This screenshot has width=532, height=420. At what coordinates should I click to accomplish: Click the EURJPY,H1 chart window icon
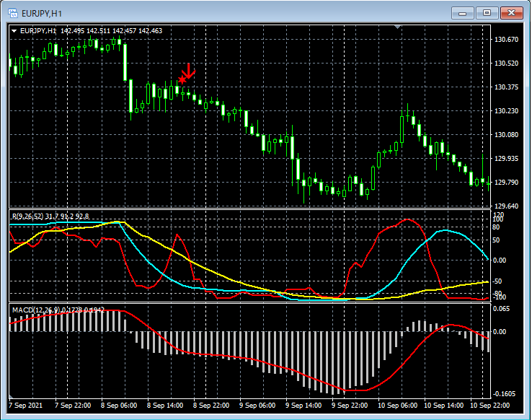click(13, 13)
